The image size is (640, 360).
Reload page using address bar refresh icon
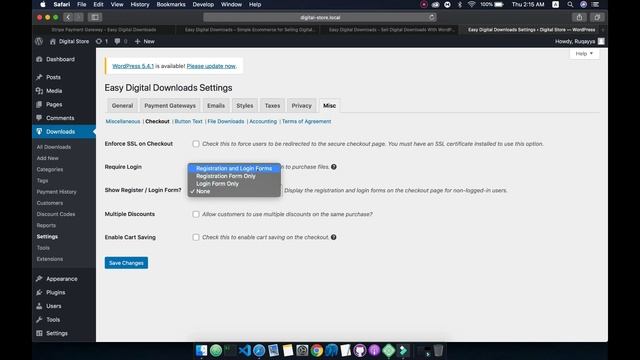(x=431, y=17)
